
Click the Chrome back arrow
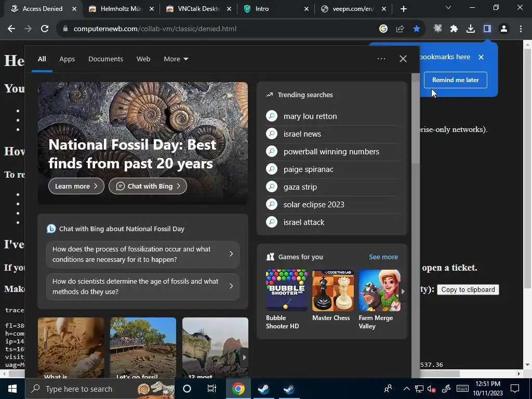11,29
